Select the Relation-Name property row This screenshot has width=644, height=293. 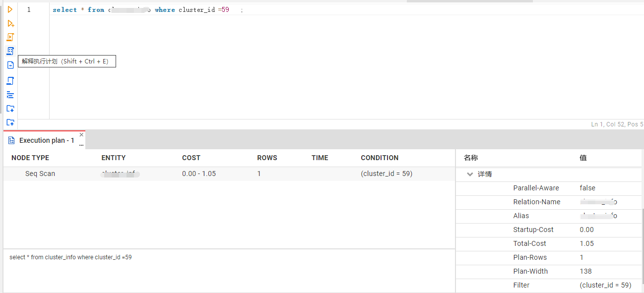point(548,202)
